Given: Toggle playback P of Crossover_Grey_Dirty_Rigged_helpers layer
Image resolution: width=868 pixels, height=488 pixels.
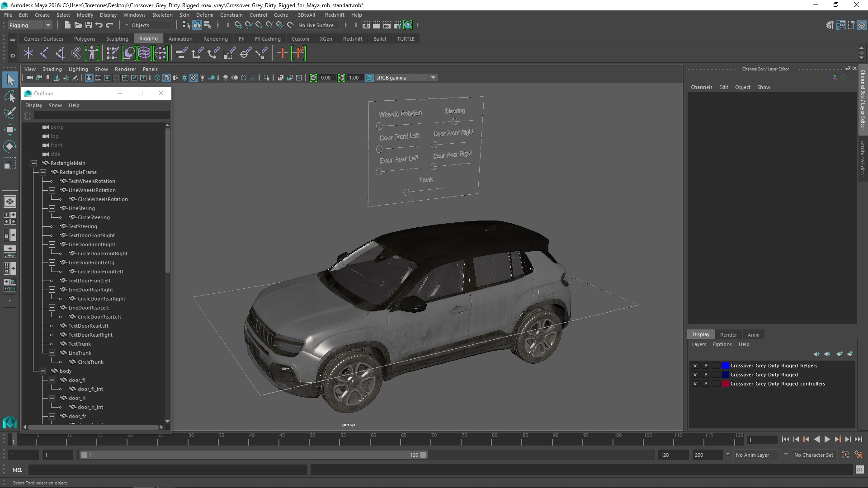Looking at the screenshot, I should click(x=705, y=366).
